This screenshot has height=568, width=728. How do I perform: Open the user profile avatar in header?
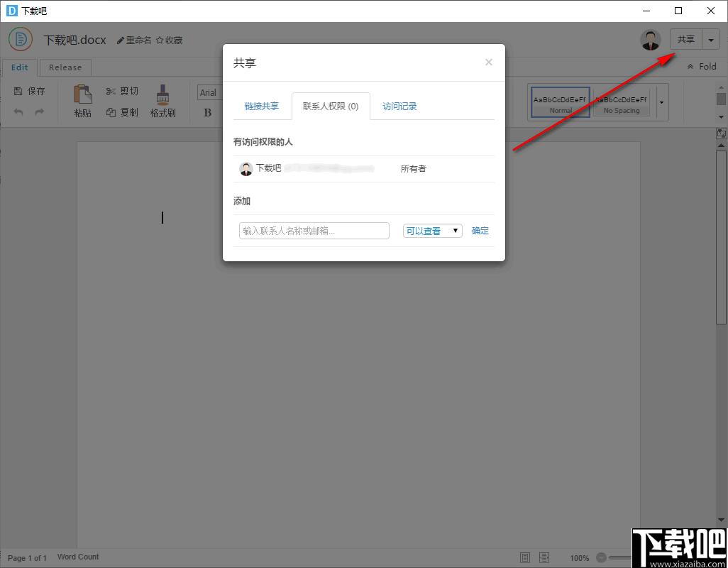(651, 40)
